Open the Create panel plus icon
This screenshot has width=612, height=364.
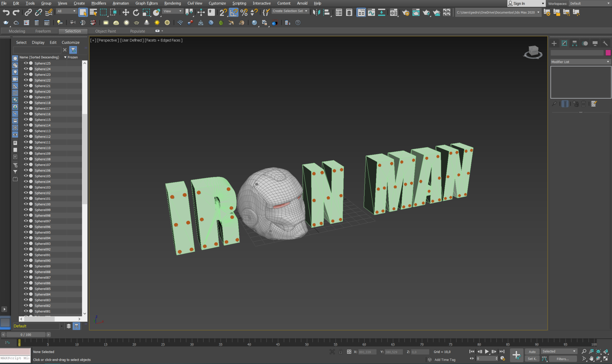554,43
